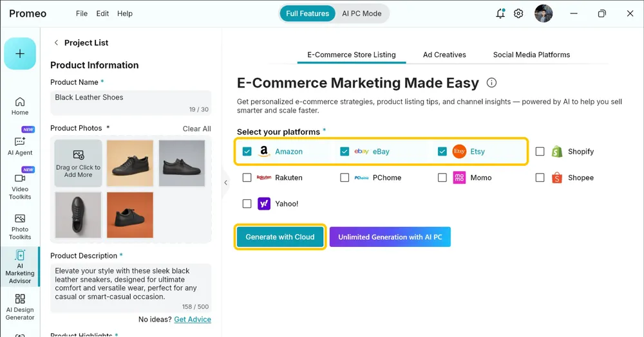The image size is (644, 337).
Task: Select the E-Commerce Store Listing tab
Action: pyautogui.click(x=352, y=55)
